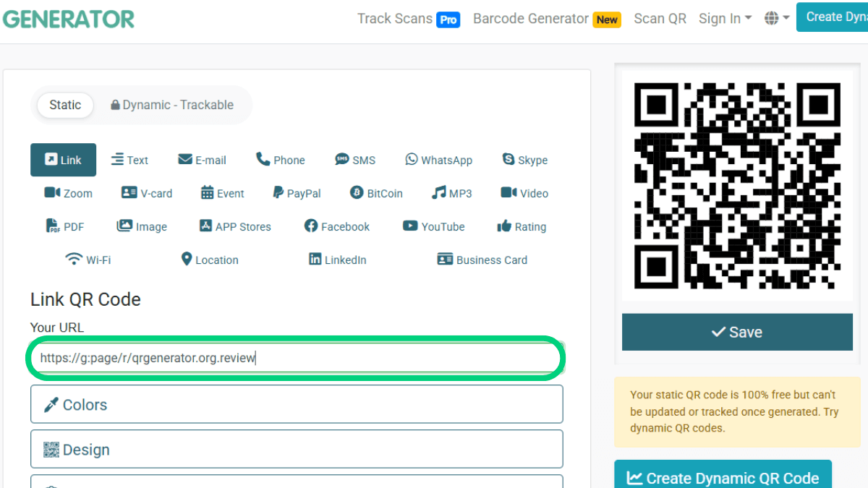Image resolution: width=868 pixels, height=488 pixels.
Task: Switch to Dynamic - Trackable mode
Action: tap(172, 105)
